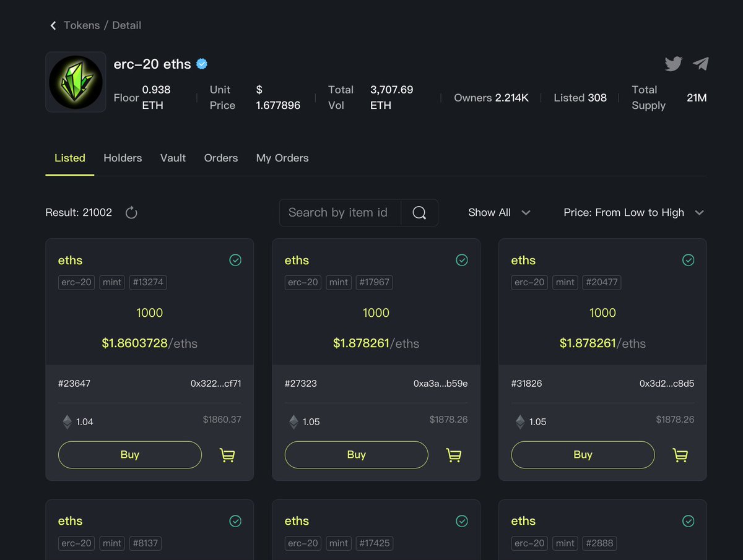Click the #17967 tag

tap(375, 283)
